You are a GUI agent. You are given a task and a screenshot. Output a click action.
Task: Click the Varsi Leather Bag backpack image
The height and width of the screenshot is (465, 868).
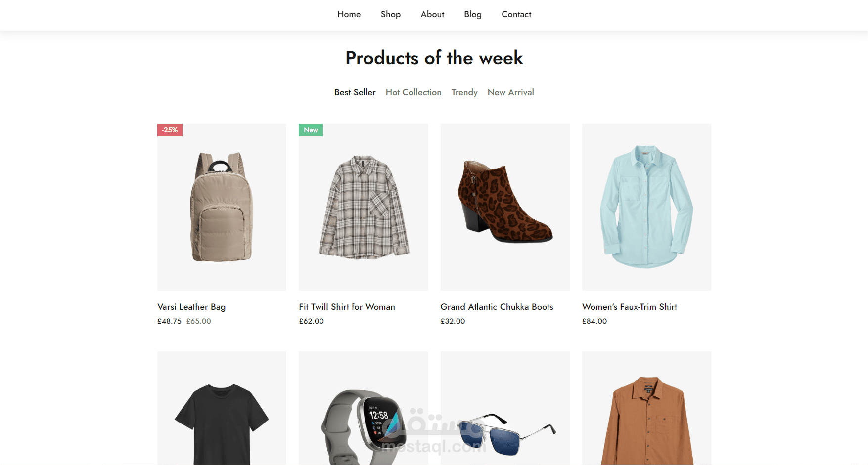point(222,207)
